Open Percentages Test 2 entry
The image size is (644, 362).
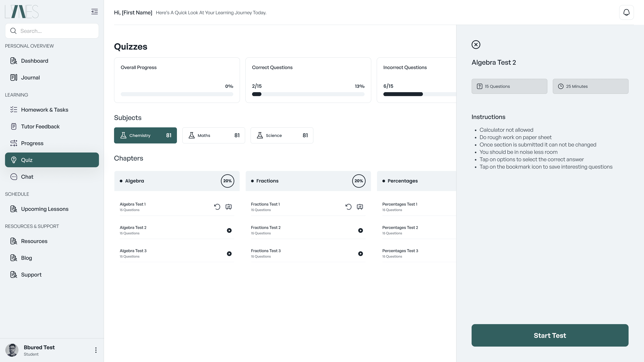click(400, 230)
